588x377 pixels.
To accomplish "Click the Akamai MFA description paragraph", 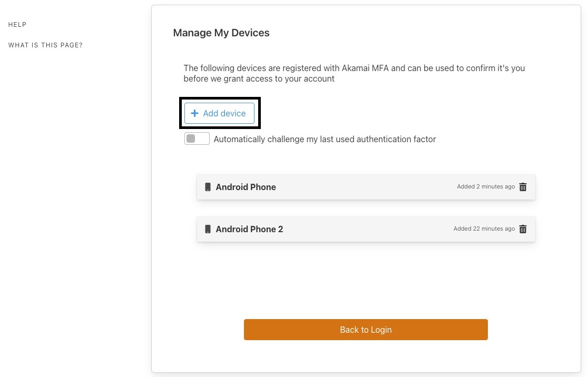I will pos(354,73).
